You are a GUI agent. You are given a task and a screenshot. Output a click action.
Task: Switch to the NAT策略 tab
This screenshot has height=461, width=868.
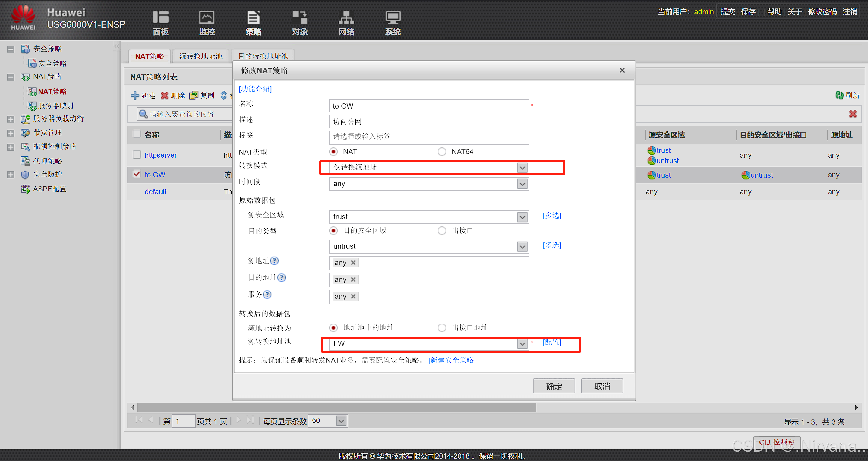click(x=150, y=56)
